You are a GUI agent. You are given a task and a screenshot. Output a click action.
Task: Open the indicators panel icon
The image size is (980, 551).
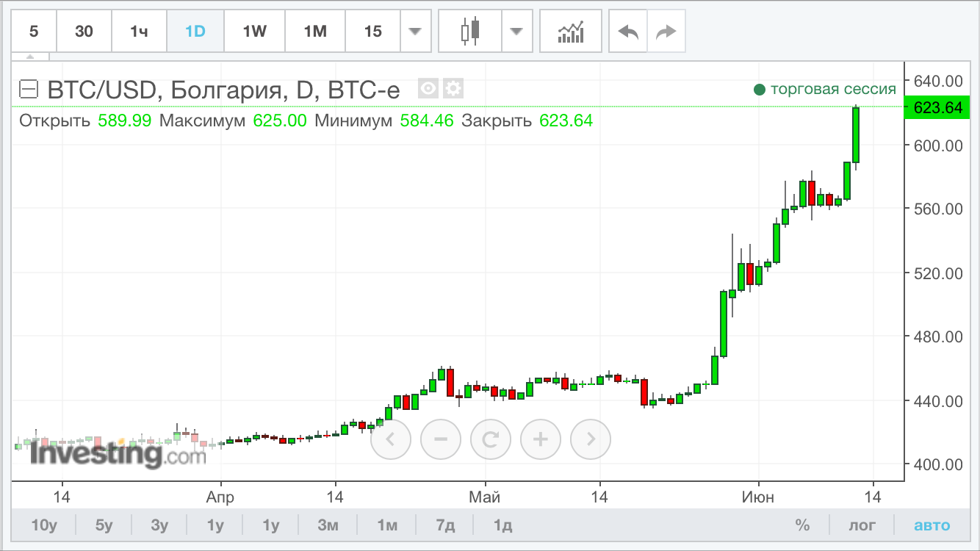tap(571, 31)
